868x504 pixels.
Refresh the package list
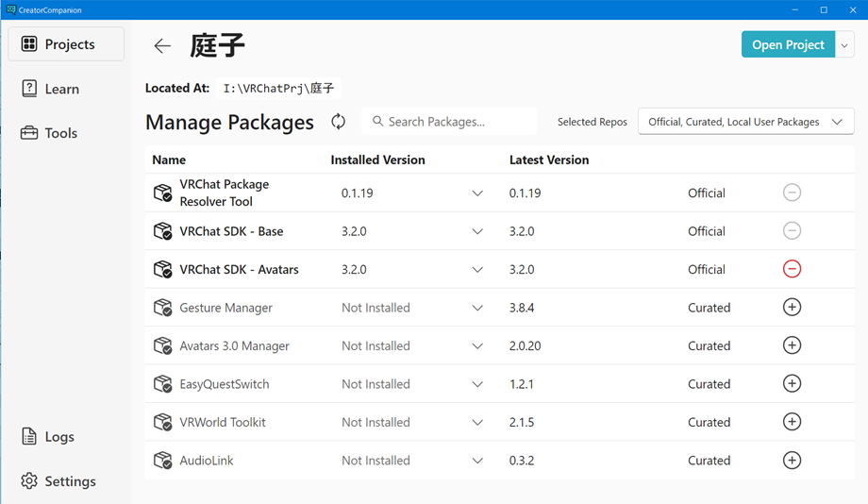(x=338, y=122)
